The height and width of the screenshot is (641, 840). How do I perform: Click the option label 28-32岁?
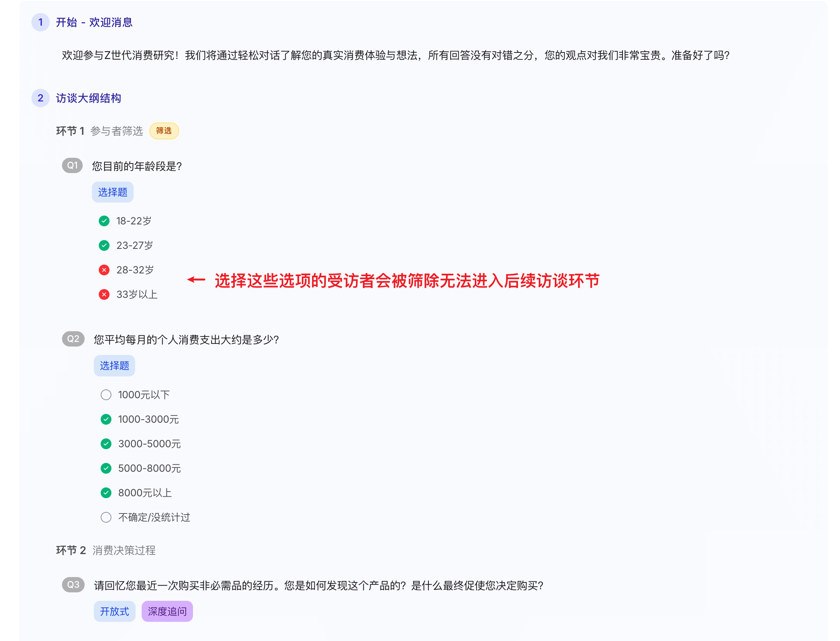(x=135, y=270)
